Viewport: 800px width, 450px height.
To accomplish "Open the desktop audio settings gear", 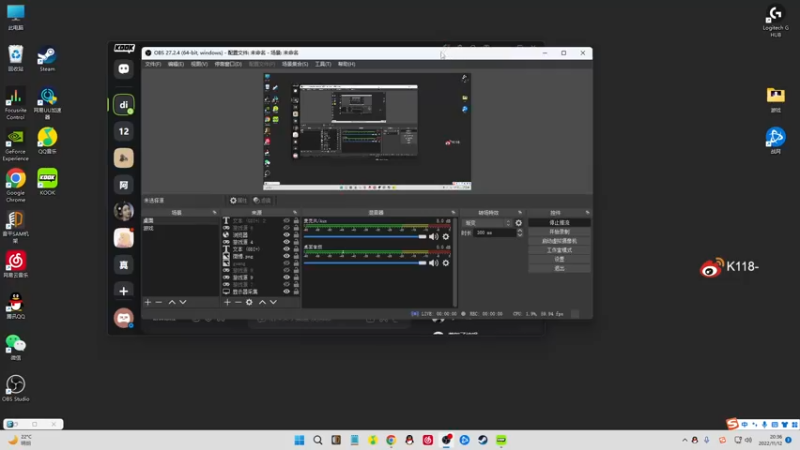I will tap(446, 263).
